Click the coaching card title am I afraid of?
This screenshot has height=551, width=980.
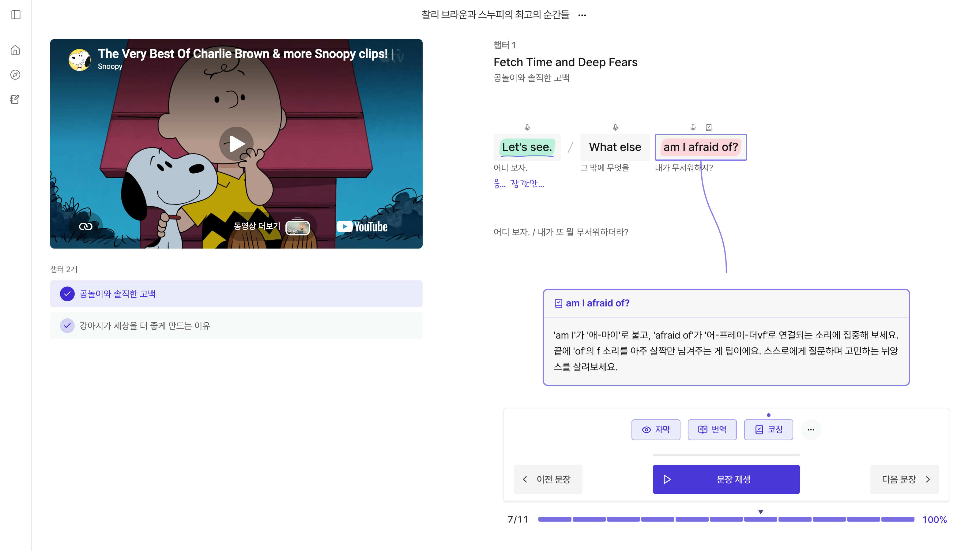pyautogui.click(x=597, y=303)
